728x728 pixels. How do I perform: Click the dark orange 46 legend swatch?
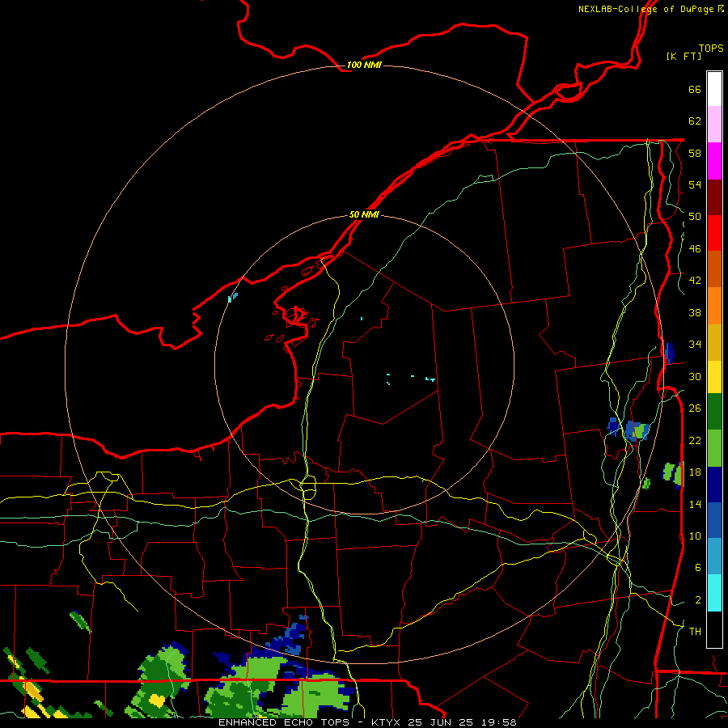(x=714, y=269)
